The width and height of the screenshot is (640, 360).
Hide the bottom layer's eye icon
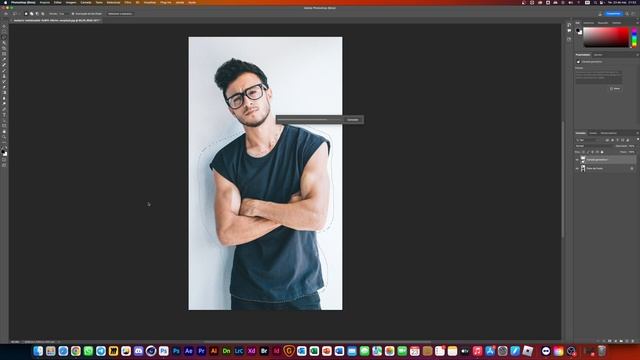[x=577, y=168]
